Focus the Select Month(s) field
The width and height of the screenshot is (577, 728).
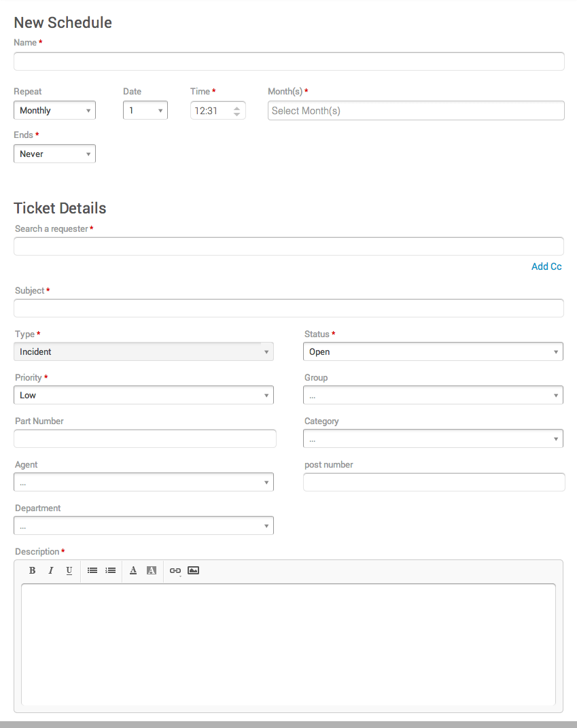pos(416,110)
